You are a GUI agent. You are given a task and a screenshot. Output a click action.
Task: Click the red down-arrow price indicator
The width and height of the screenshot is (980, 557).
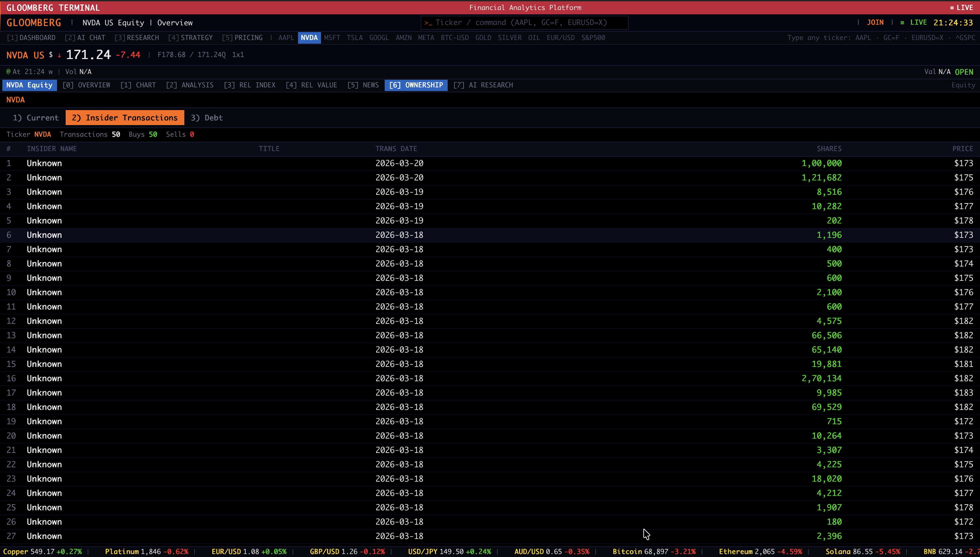coord(59,55)
